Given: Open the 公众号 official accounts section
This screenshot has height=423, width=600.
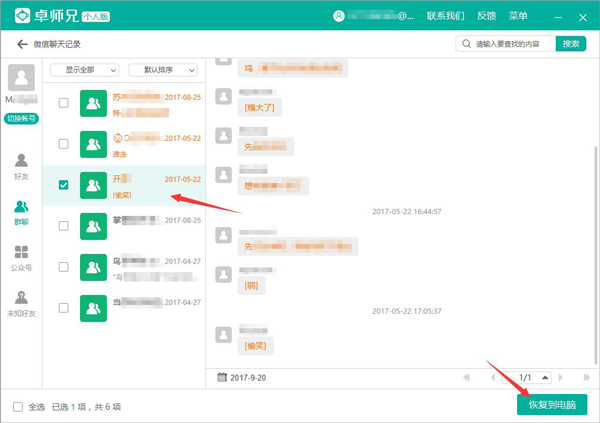Looking at the screenshot, I should (x=21, y=258).
